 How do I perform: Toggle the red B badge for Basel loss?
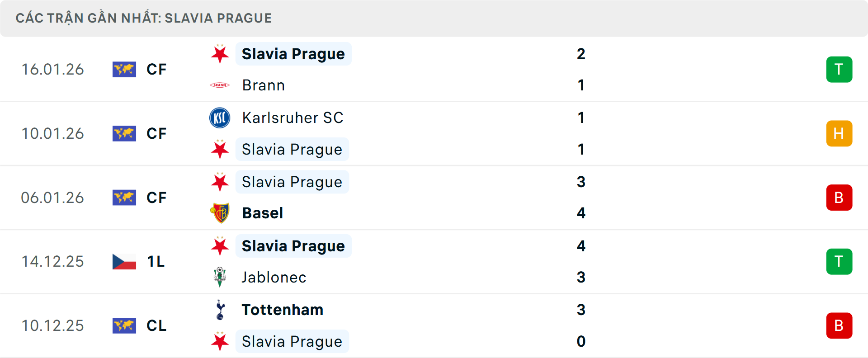[839, 198]
